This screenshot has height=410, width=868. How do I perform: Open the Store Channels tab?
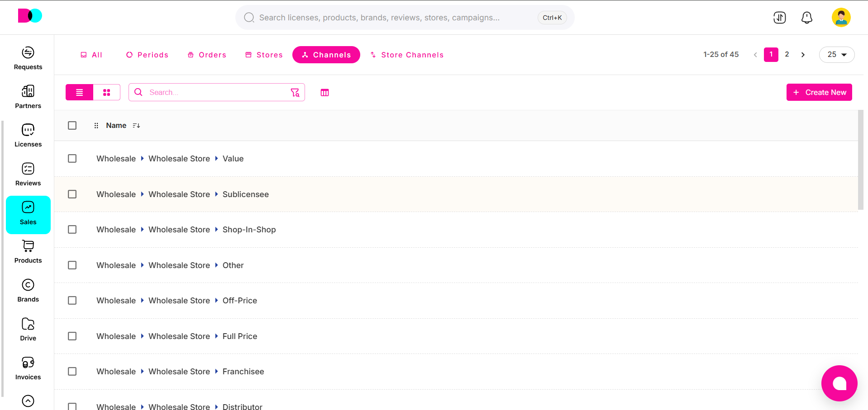click(407, 55)
